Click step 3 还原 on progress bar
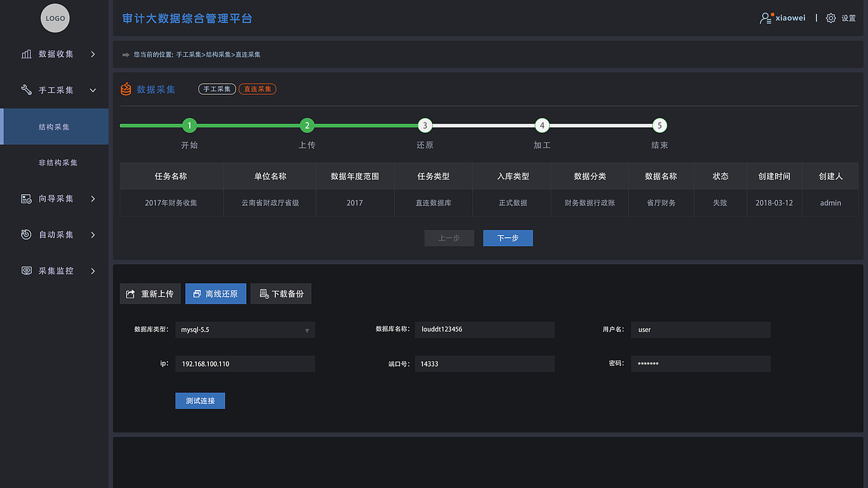This screenshot has height=488, width=868. (425, 125)
